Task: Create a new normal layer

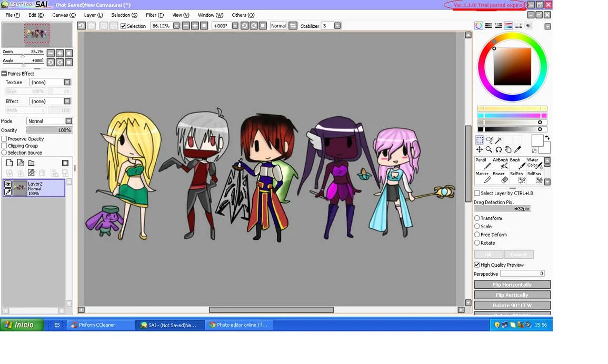Action: pos(9,163)
